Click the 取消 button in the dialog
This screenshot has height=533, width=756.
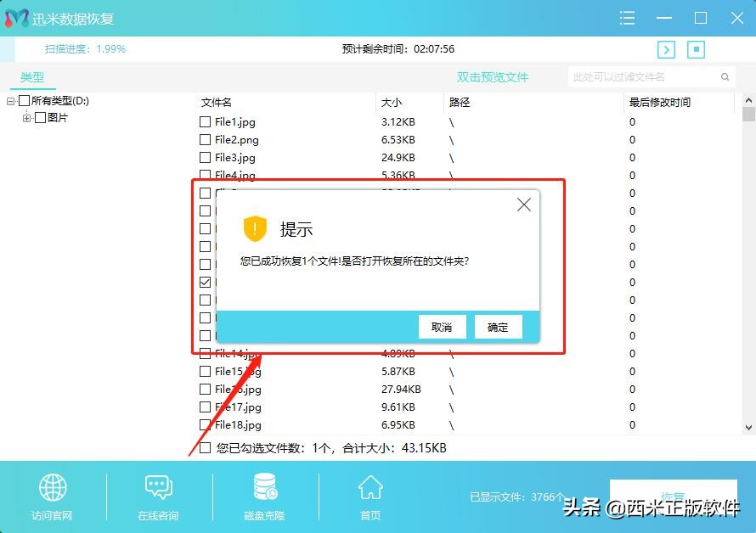[x=442, y=328]
